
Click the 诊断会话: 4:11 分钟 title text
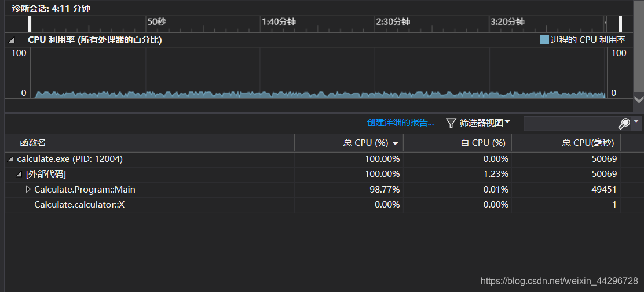(x=51, y=9)
